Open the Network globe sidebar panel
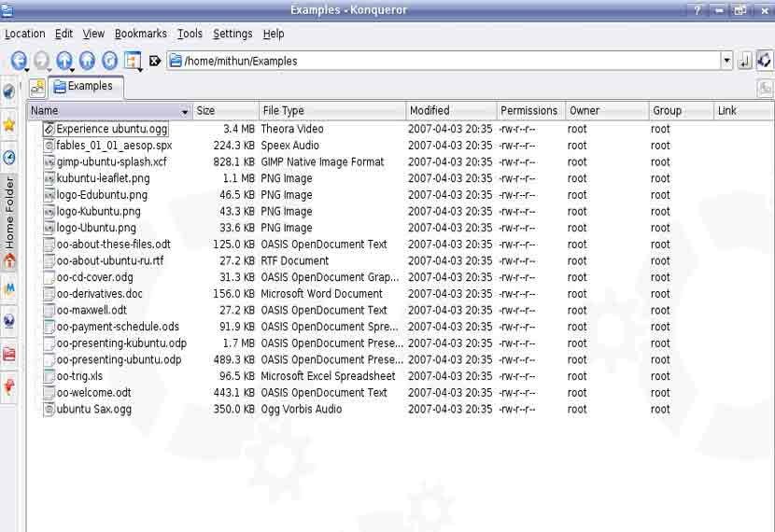 tap(9, 321)
